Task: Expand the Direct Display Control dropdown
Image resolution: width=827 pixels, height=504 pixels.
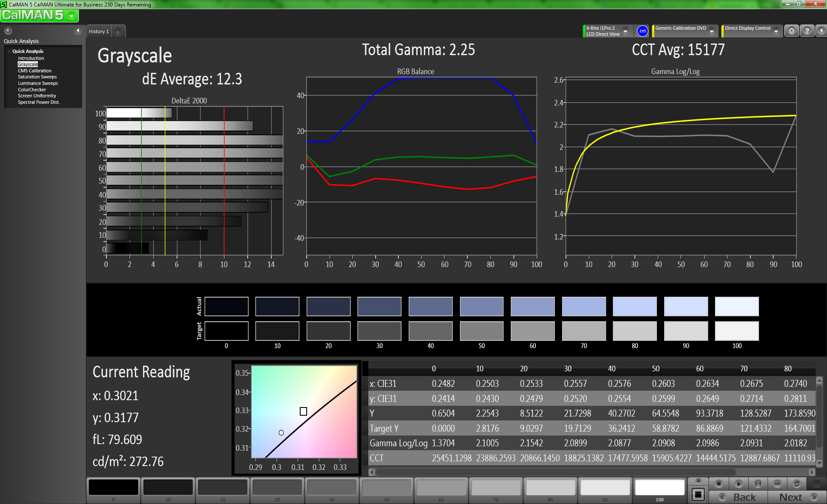Action: click(x=776, y=31)
